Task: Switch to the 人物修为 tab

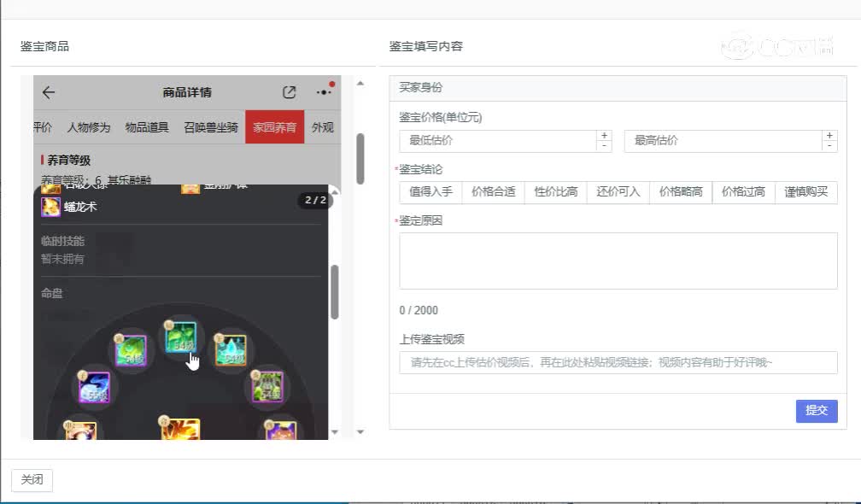Action: 89,127
